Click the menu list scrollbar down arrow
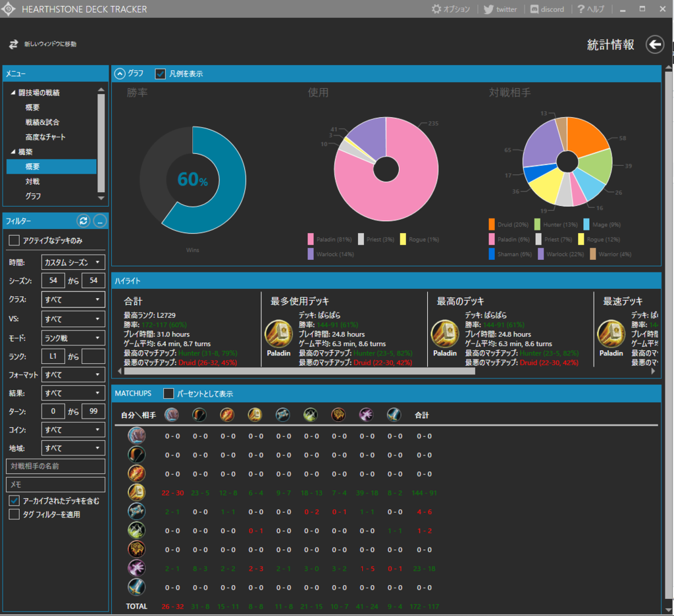Viewport: 674px width, 616px height. (x=101, y=198)
